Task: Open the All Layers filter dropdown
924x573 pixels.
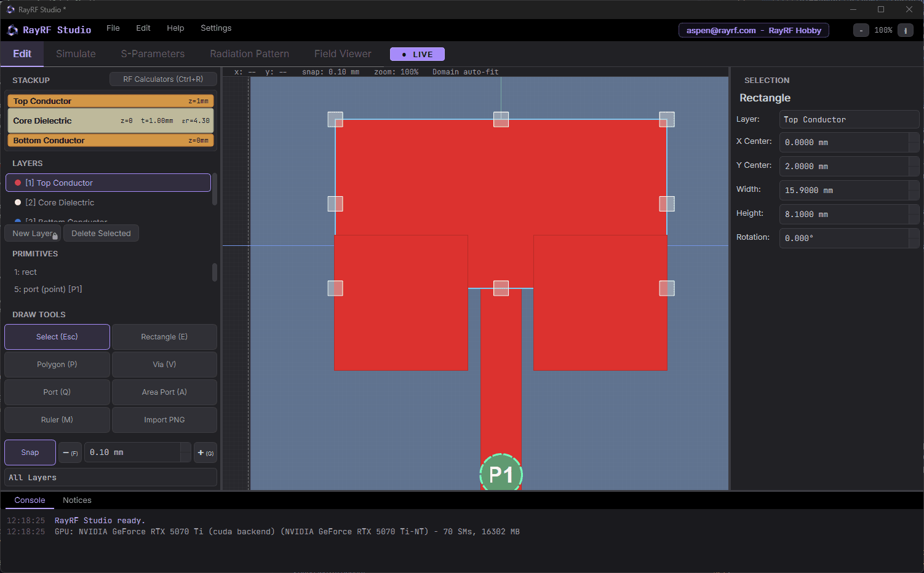Action: [x=111, y=478]
